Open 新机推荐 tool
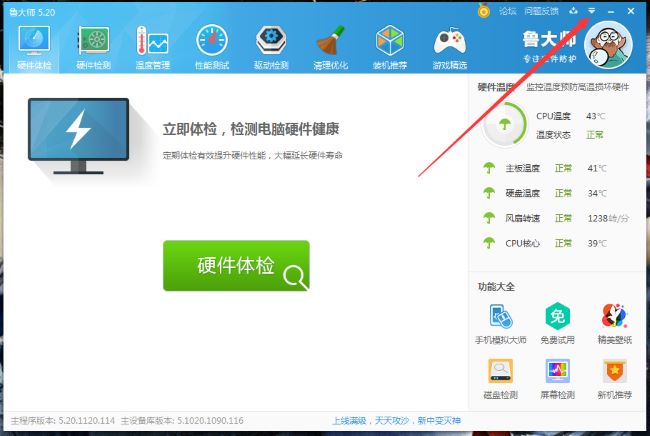Screen dimensions: 650x436 pos(614,379)
